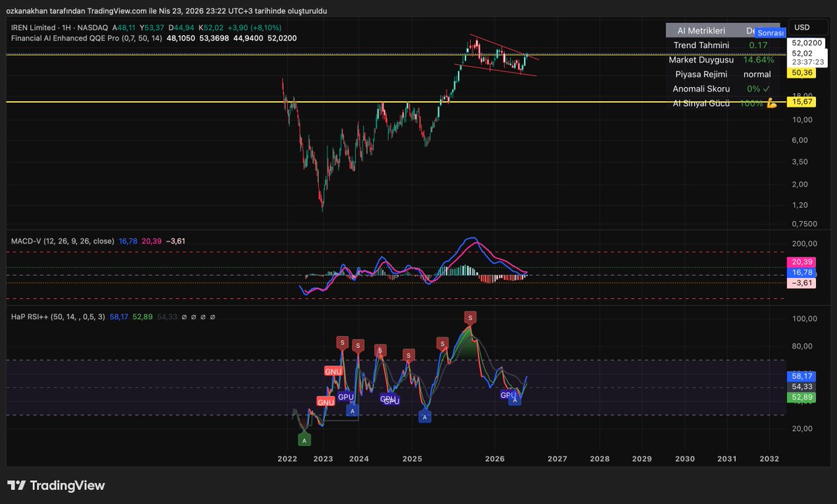Click the 200,00 MACD scale value
Screen dimensions: 837x504
pyautogui.click(x=805, y=243)
